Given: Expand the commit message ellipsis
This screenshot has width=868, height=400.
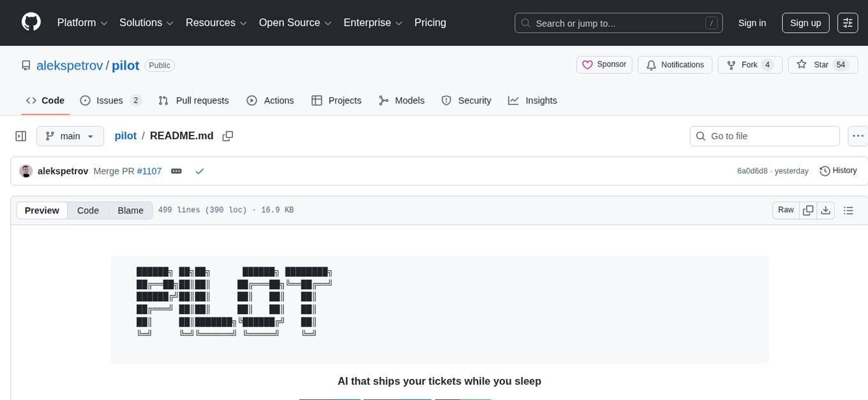Looking at the screenshot, I should (176, 171).
